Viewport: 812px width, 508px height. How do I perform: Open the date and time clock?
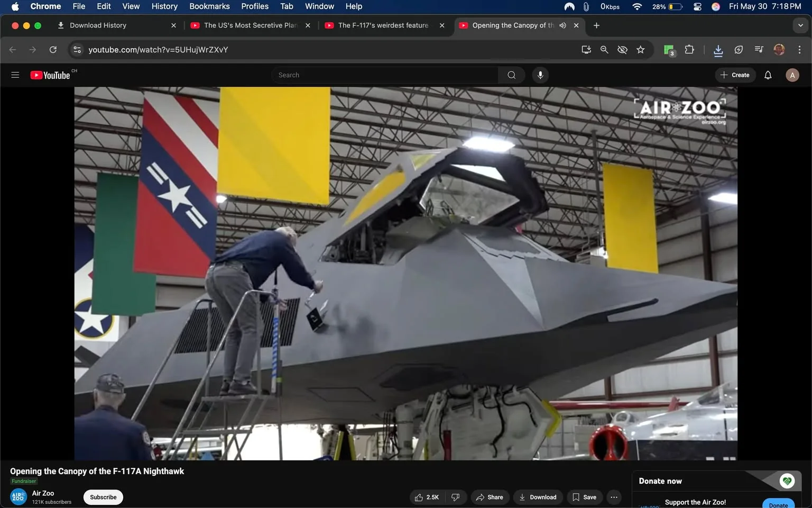coord(764,6)
